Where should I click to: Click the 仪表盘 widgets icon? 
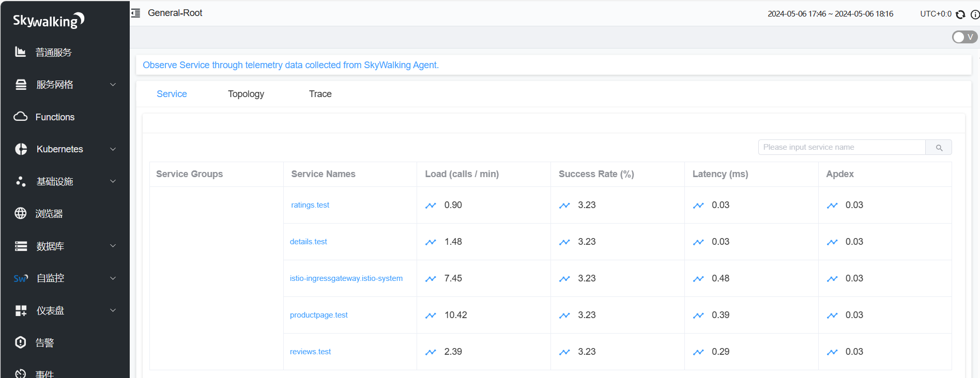tap(21, 310)
